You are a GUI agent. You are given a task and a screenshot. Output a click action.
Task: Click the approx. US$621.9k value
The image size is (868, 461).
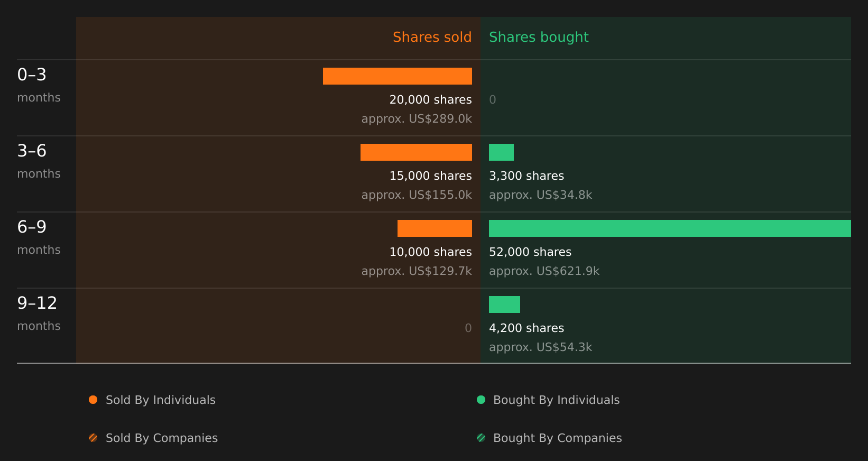544,271
